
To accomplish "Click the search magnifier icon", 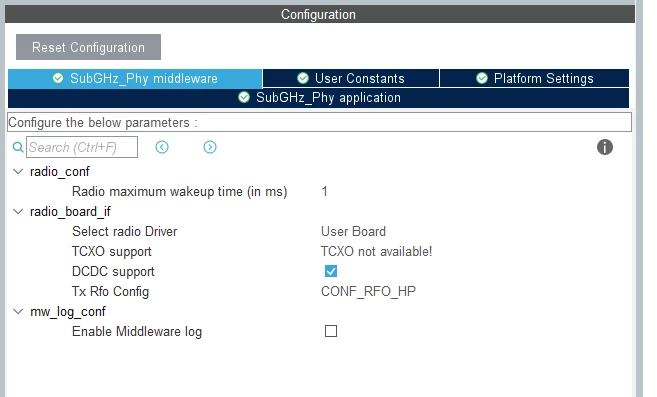I will 18,147.
